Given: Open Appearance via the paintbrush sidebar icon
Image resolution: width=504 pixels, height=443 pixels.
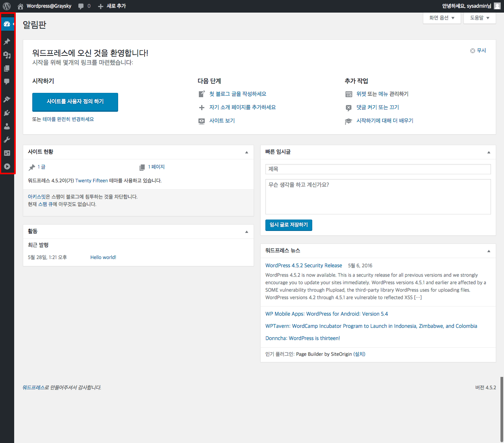Looking at the screenshot, I should (7, 99).
